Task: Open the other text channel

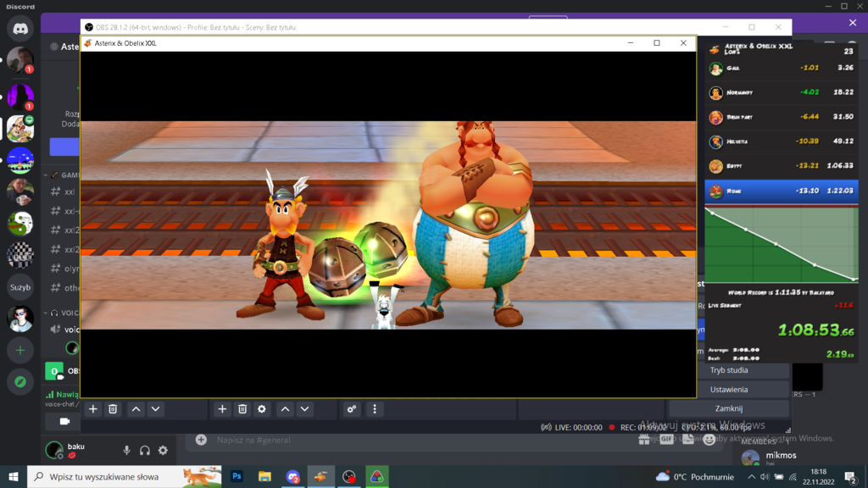Action: pos(63,288)
